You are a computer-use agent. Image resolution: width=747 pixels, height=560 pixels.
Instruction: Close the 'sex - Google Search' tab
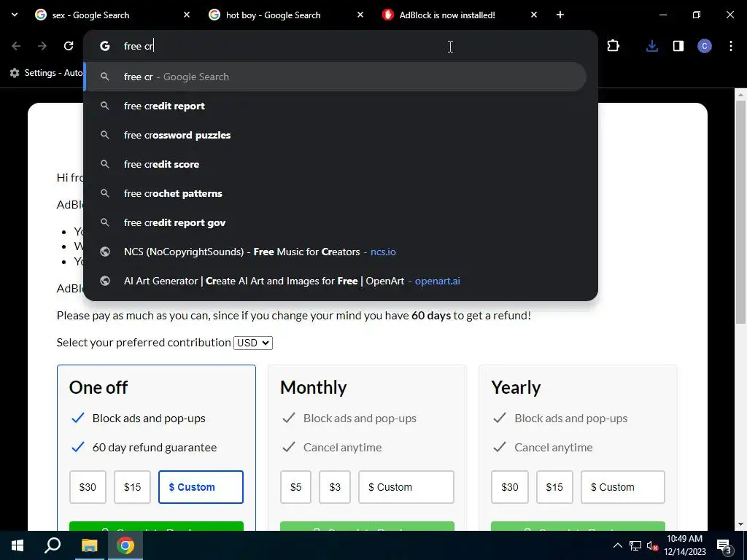tap(187, 15)
